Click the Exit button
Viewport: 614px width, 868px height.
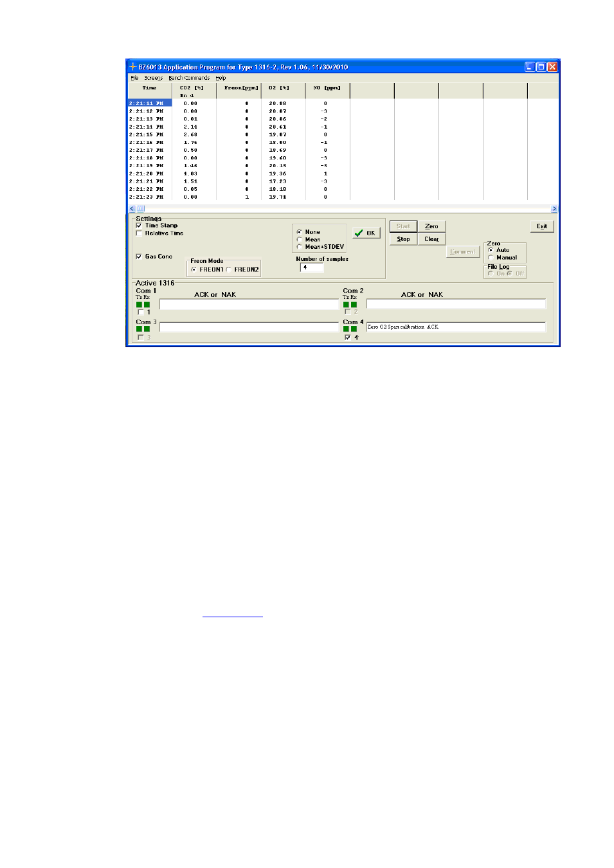(542, 226)
